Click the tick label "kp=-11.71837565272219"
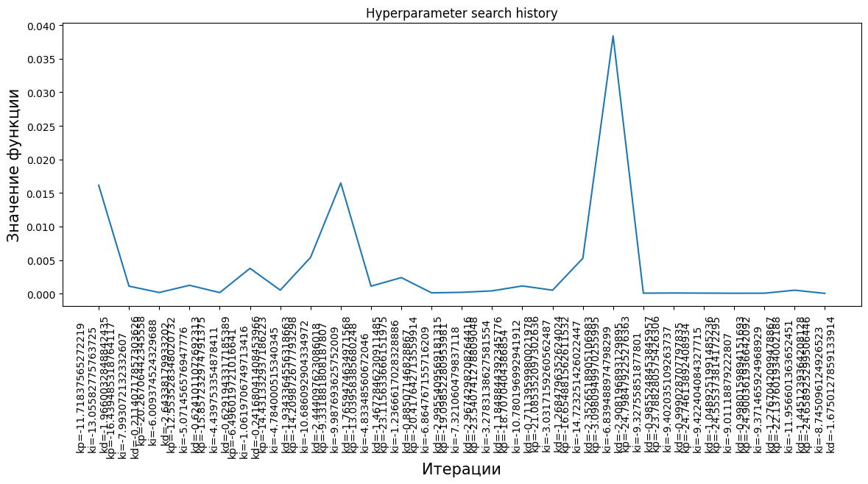Viewport: 868px width, 484px height. click(x=81, y=388)
